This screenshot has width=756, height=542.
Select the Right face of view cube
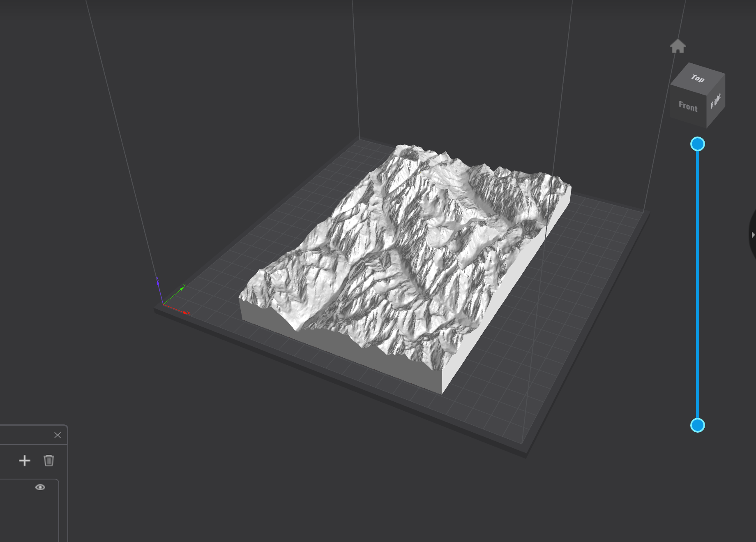(716, 102)
